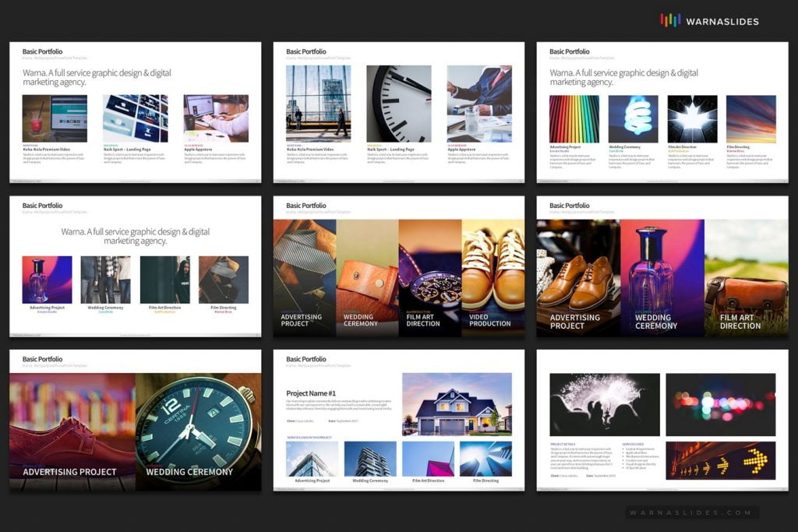The width and height of the screenshot is (798, 532).
Task: Click the Project Name #1 heading
Action: tap(311, 393)
